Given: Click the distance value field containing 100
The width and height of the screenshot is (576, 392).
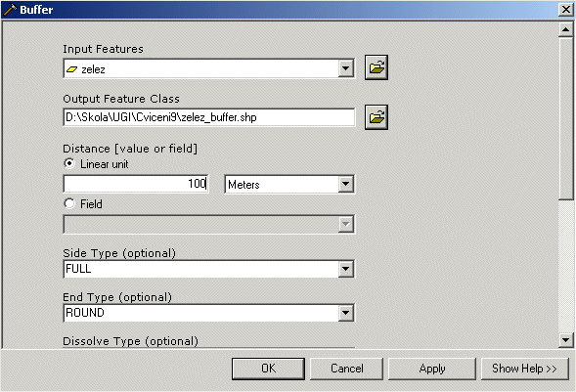Looking at the screenshot, I should 136,184.
